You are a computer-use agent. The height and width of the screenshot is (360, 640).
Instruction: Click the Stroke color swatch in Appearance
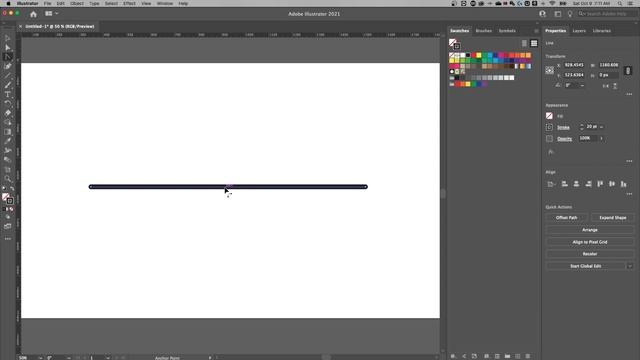549,127
